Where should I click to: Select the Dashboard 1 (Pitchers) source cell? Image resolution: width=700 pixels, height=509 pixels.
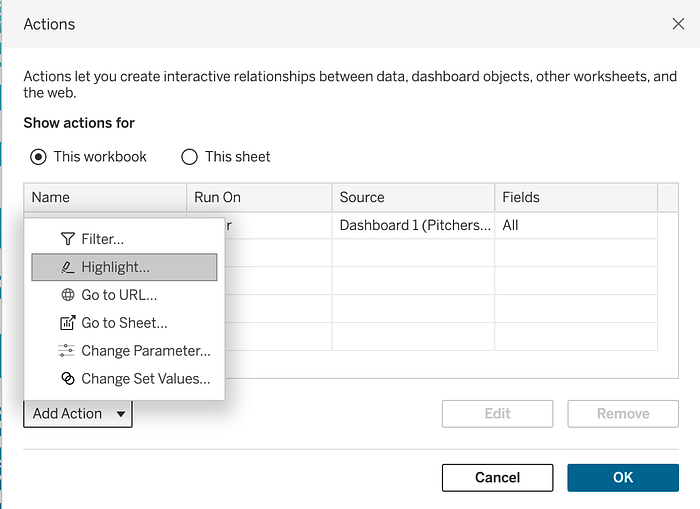click(413, 226)
